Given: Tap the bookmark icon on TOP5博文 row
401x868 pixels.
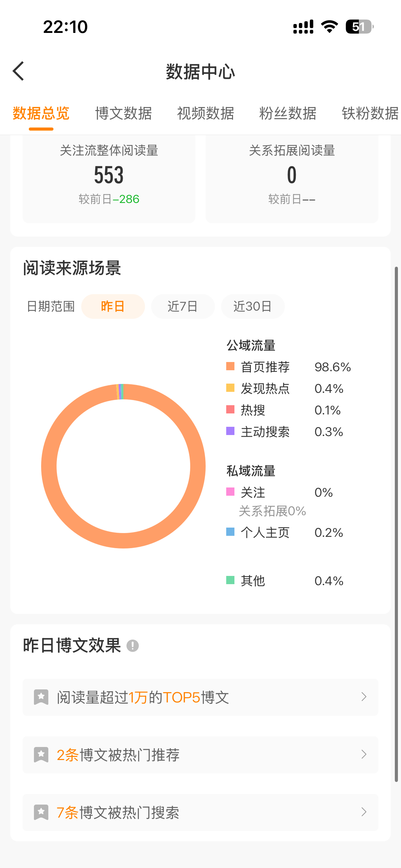Looking at the screenshot, I should 41,697.
